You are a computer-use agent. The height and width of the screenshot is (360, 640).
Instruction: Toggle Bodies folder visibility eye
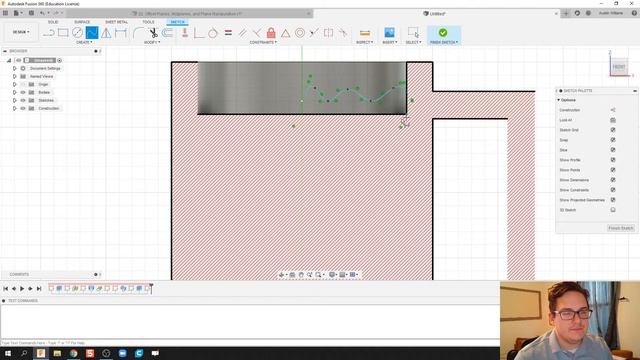click(x=23, y=92)
